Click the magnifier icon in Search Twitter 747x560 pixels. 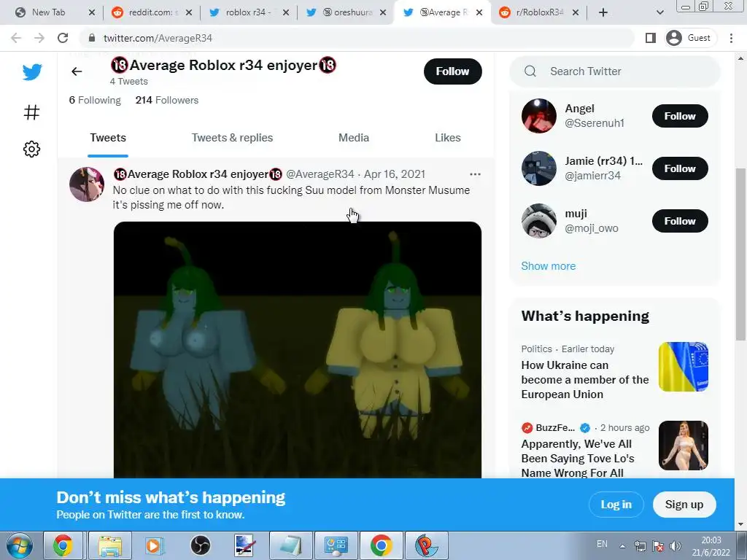pos(530,71)
